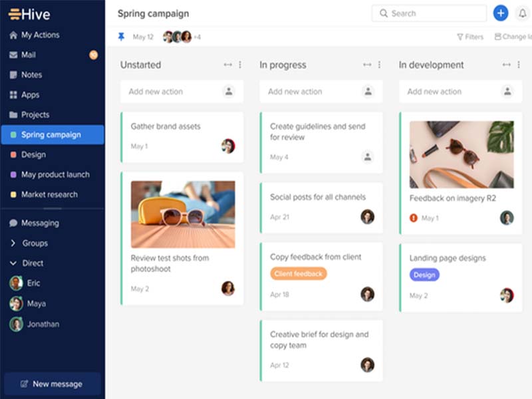Toggle the expand arrows on In development column
Screen dimensions: 532x399
[506, 65]
